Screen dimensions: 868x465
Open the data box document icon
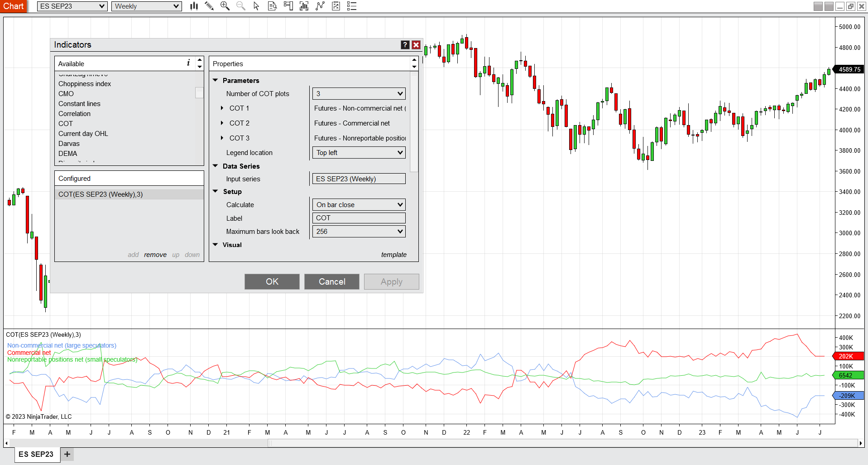click(x=272, y=6)
